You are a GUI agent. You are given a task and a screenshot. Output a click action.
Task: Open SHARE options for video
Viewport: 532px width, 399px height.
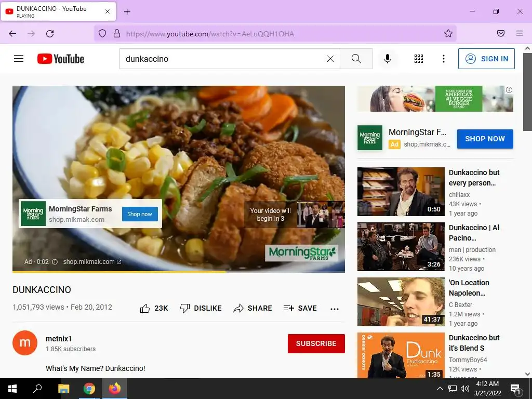pyautogui.click(x=253, y=308)
